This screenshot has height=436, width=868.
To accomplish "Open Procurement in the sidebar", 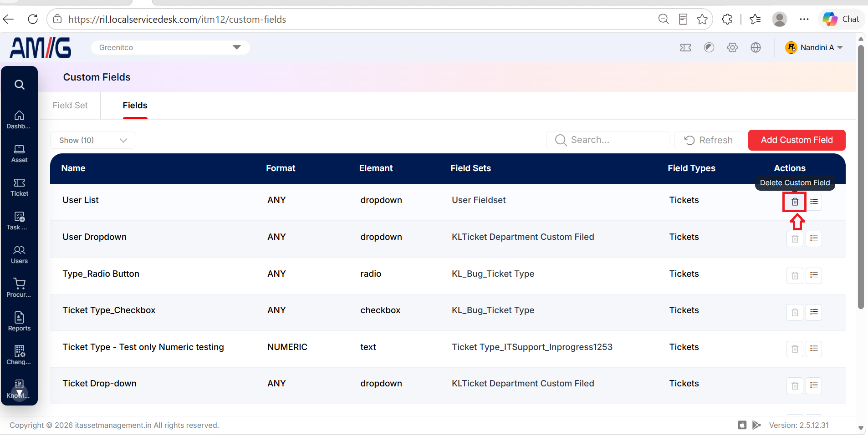I will point(19,289).
